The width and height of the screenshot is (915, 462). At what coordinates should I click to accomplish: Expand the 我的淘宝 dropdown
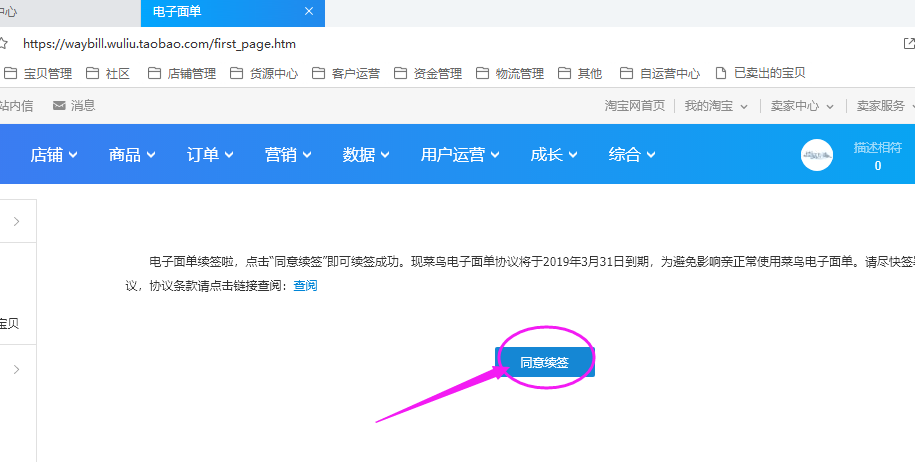point(716,106)
